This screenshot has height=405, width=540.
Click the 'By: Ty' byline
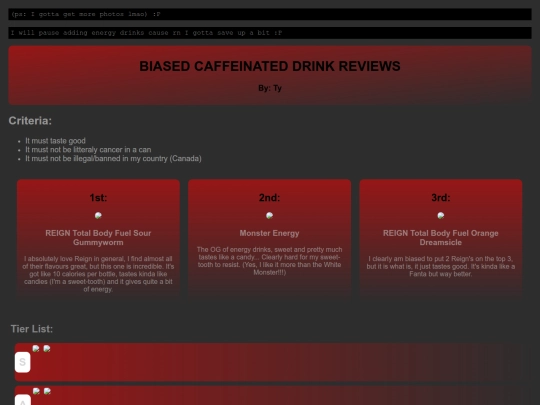tap(270, 88)
